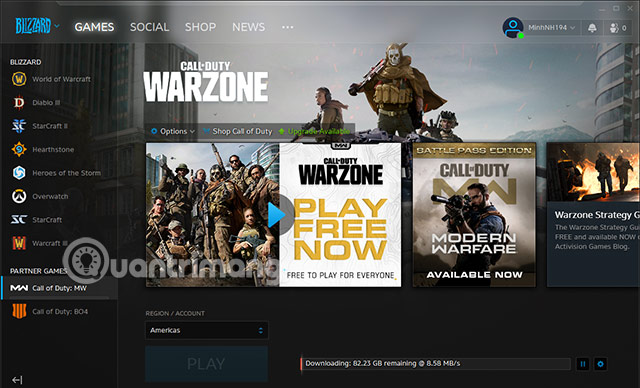Select the StarCraft II icon
This screenshot has height=388, width=640.
[x=19, y=126]
